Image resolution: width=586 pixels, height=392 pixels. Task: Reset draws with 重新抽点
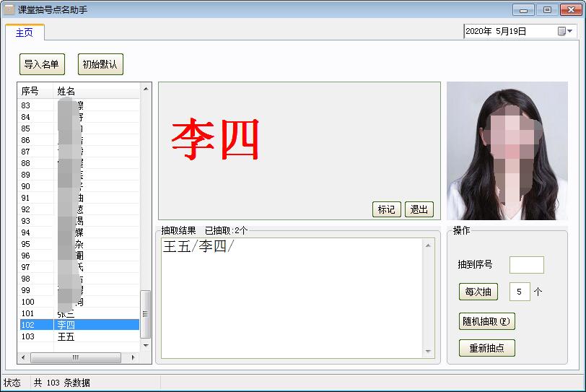click(486, 348)
